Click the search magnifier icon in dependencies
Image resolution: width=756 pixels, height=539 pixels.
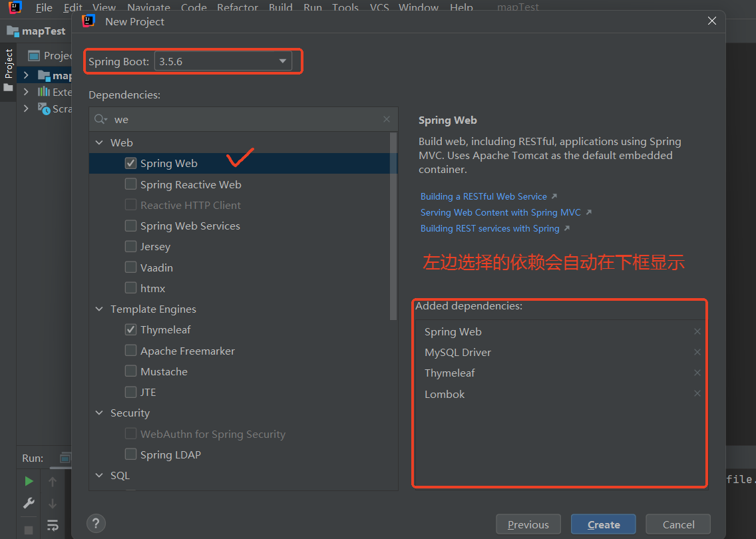point(99,119)
